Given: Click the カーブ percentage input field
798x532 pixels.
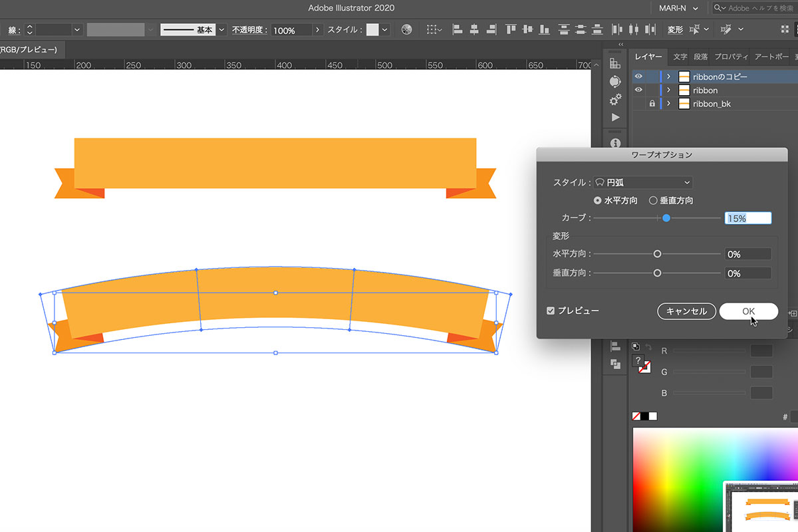Looking at the screenshot, I should click(x=747, y=218).
